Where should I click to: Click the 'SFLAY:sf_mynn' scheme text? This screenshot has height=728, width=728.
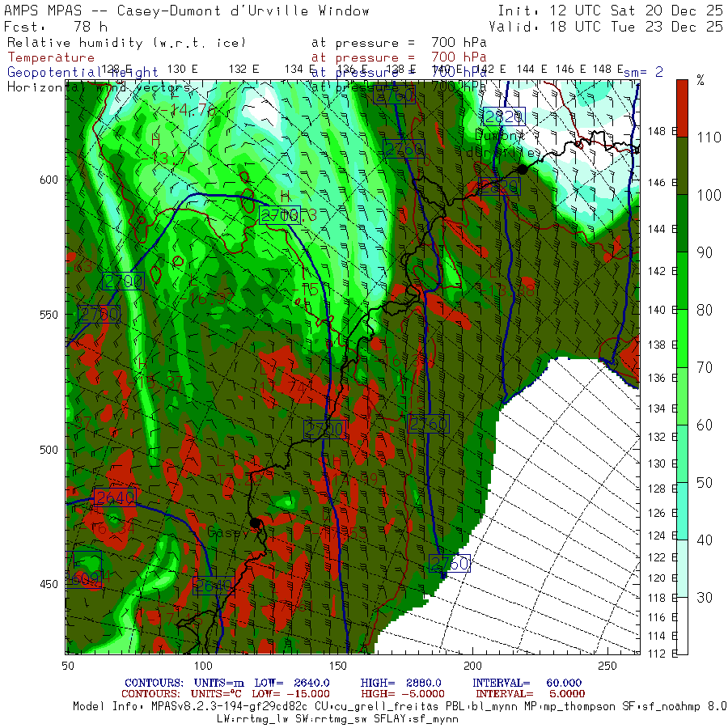click(x=416, y=719)
